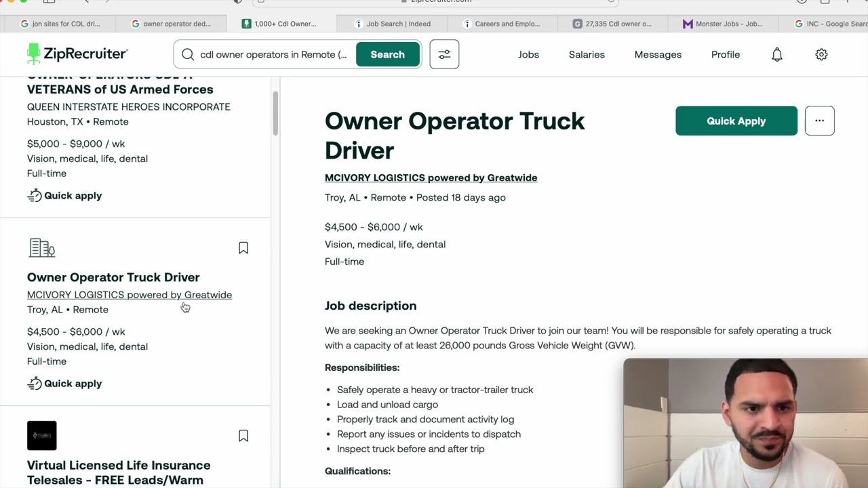Open the settings gear icon
Viewport: 868px width, 488px height.
821,54
